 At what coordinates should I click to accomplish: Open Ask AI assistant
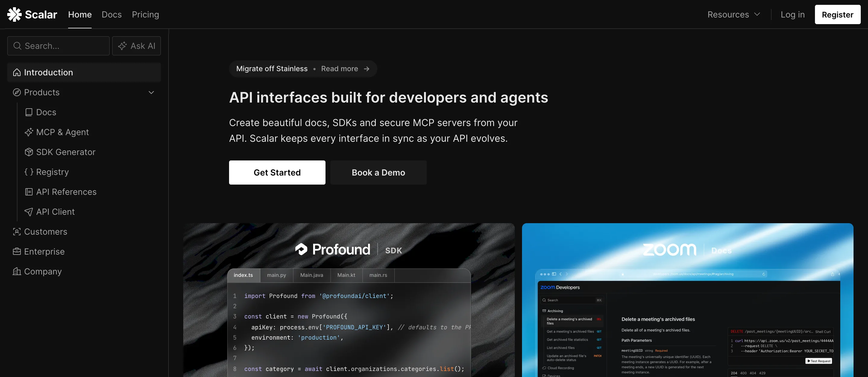(137, 46)
